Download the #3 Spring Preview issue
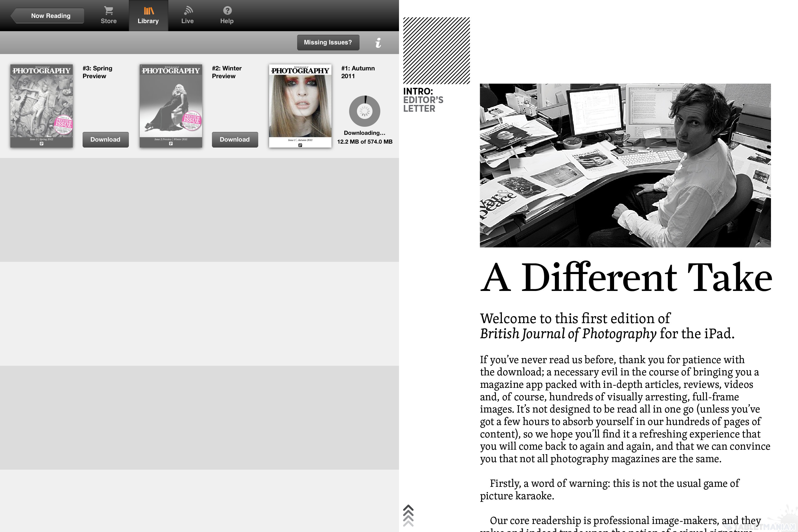798x532 pixels. click(x=105, y=139)
